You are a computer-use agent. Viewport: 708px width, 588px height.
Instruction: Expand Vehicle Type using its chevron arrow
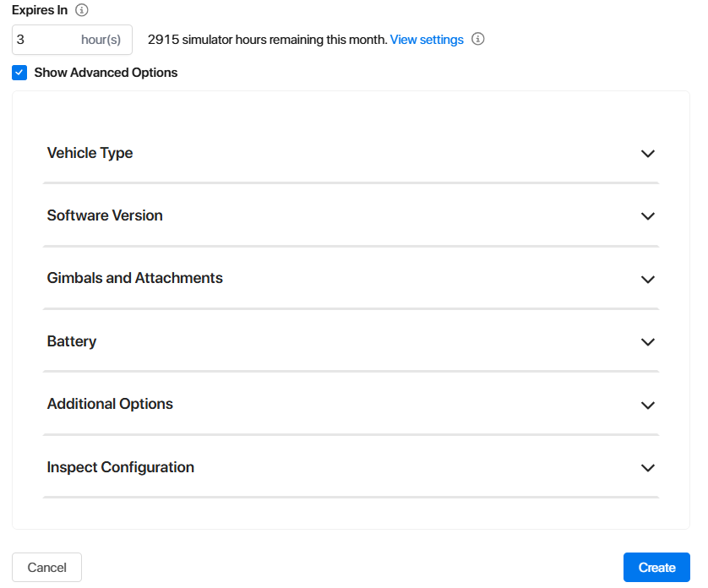pyautogui.click(x=648, y=154)
